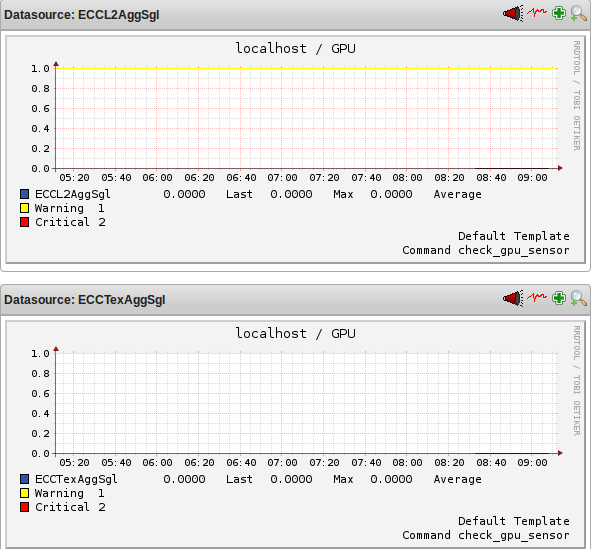
Task: Click blue ECCTexAggSgl legend swatch
Action: pos(24,479)
